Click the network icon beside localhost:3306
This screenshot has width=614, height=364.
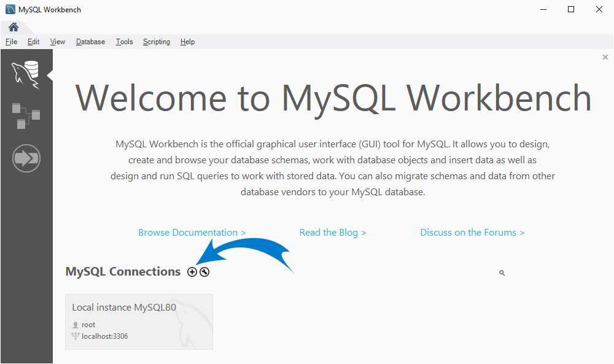[x=76, y=336]
